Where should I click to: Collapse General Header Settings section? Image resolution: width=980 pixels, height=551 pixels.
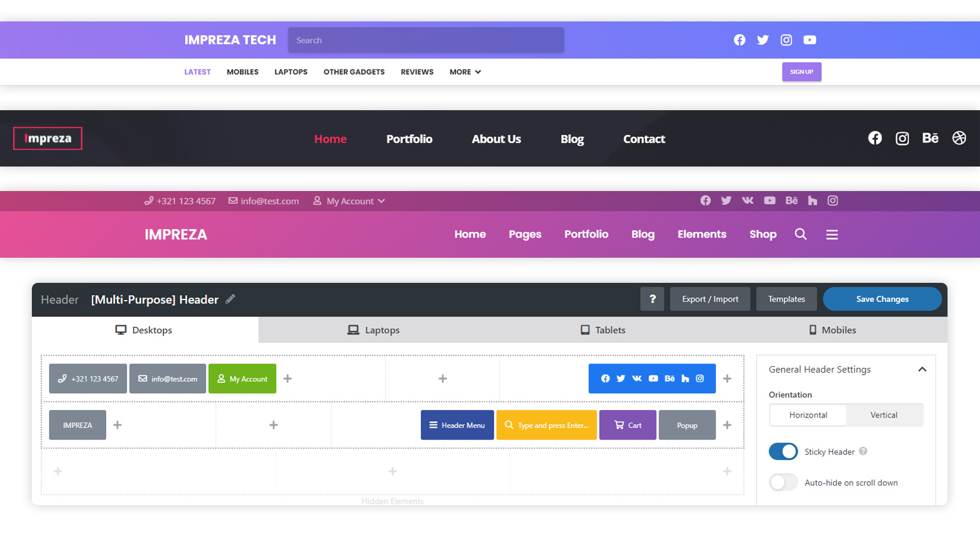click(922, 369)
